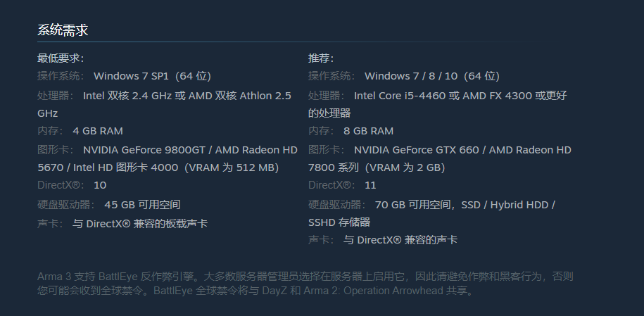Click the 与 DirectX® 兼容的板载声卡 text
The width and height of the screenshot is (644, 316).
tap(140, 224)
